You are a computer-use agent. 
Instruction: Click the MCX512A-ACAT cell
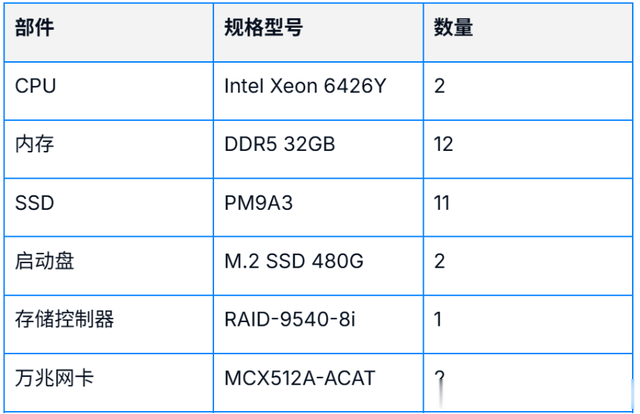(301, 378)
